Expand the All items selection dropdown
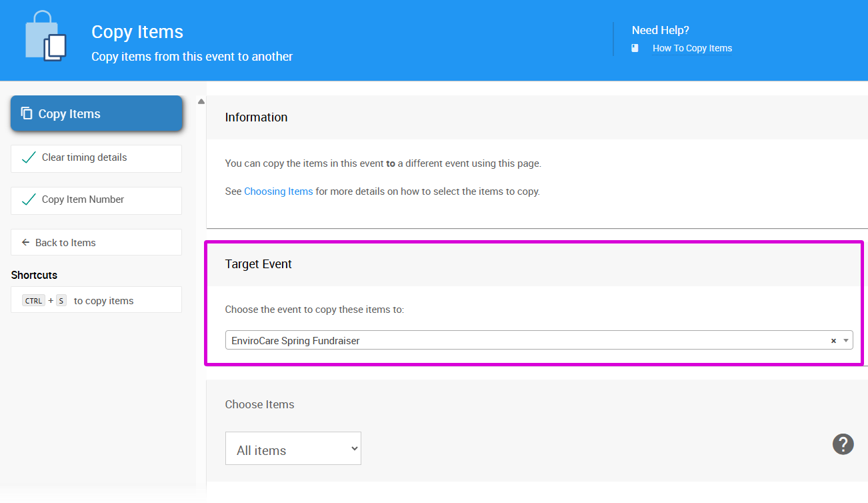Screen dimensions: 868x503 pos(293,449)
